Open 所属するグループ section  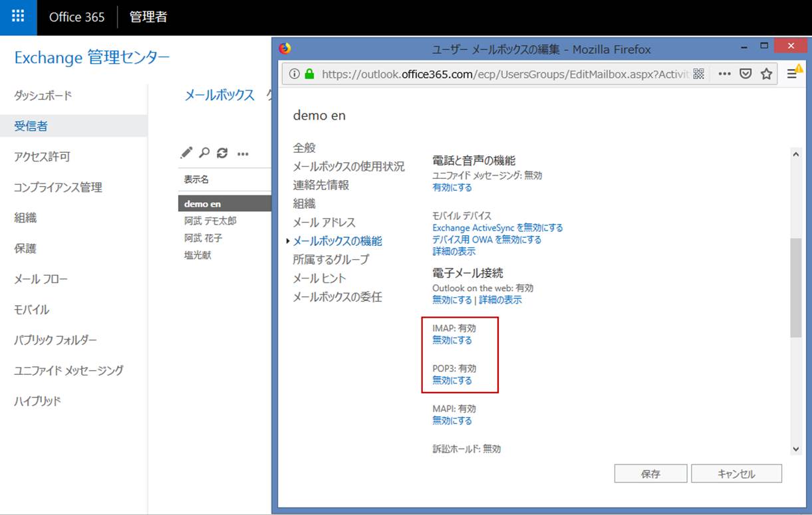(x=331, y=259)
